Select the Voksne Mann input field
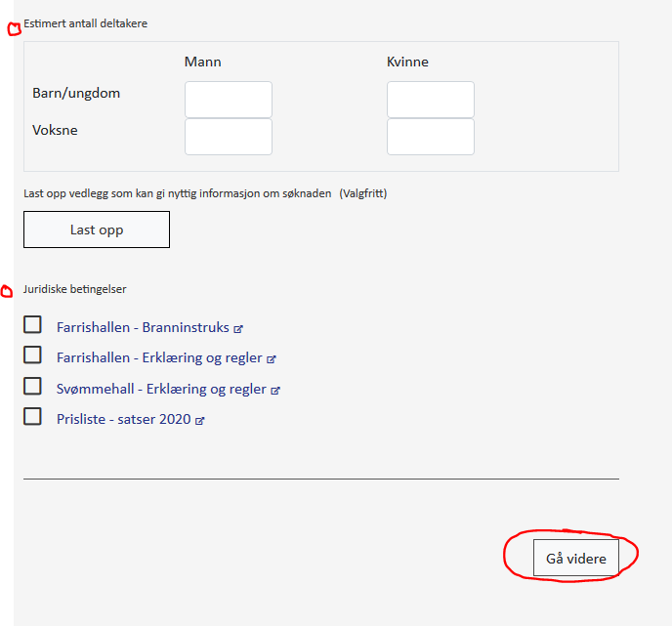Screen dimensions: 672x626 pos(229,137)
